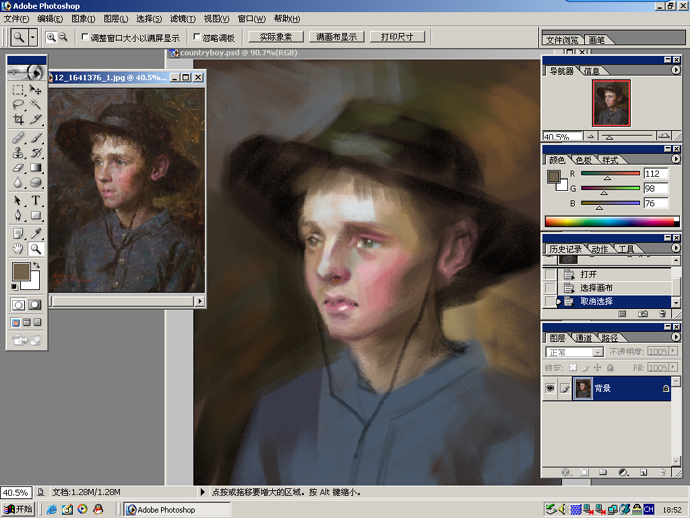Select the Path Selection arrow tool

coord(18,201)
